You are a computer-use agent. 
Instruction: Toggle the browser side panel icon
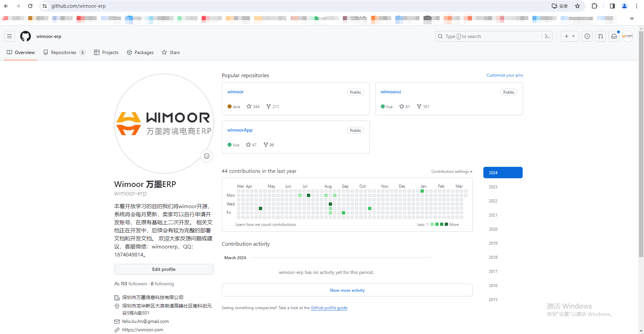612,6
